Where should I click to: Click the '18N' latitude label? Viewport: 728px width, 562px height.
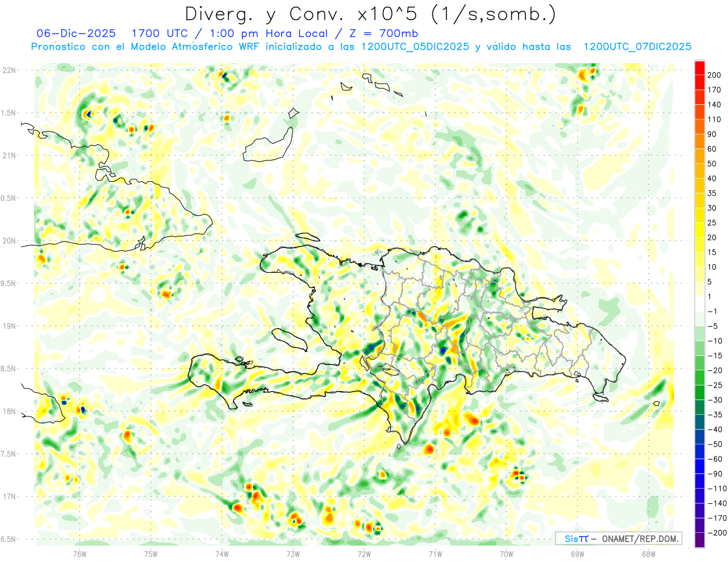(9, 412)
